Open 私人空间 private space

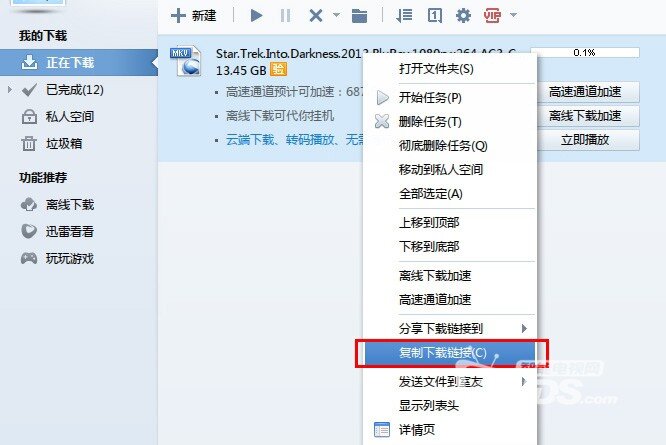pos(58,116)
